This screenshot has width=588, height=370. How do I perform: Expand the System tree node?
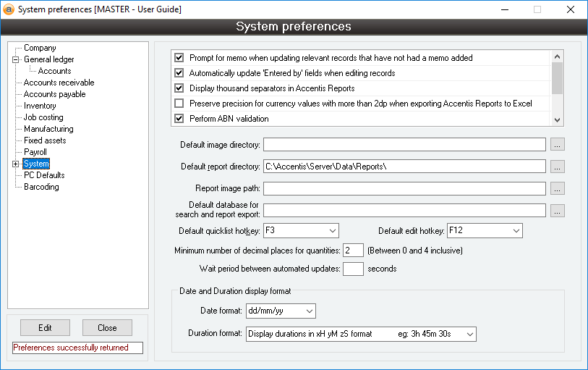click(15, 164)
